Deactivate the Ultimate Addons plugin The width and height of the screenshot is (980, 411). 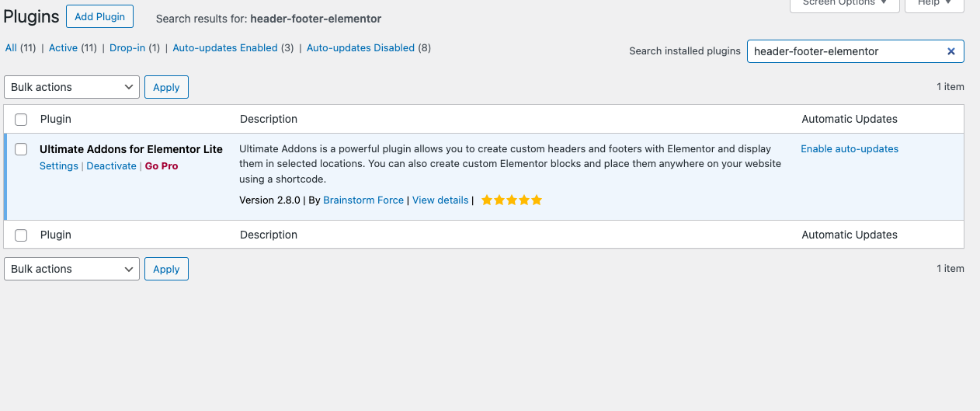tap(111, 166)
